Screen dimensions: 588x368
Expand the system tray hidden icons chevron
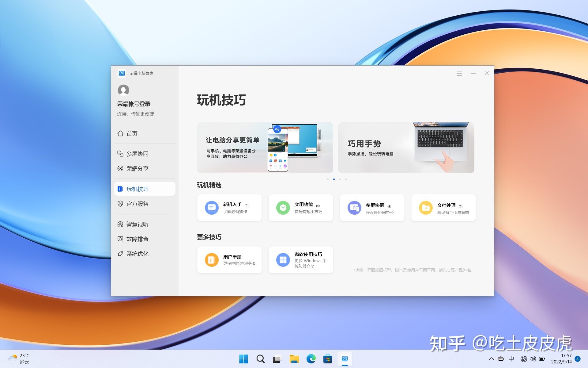492,359
